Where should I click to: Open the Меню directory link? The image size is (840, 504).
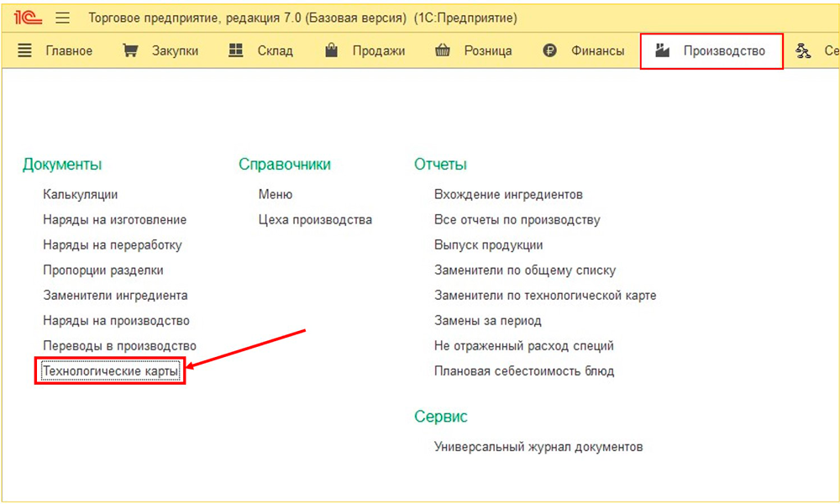pyautogui.click(x=276, y=195)
